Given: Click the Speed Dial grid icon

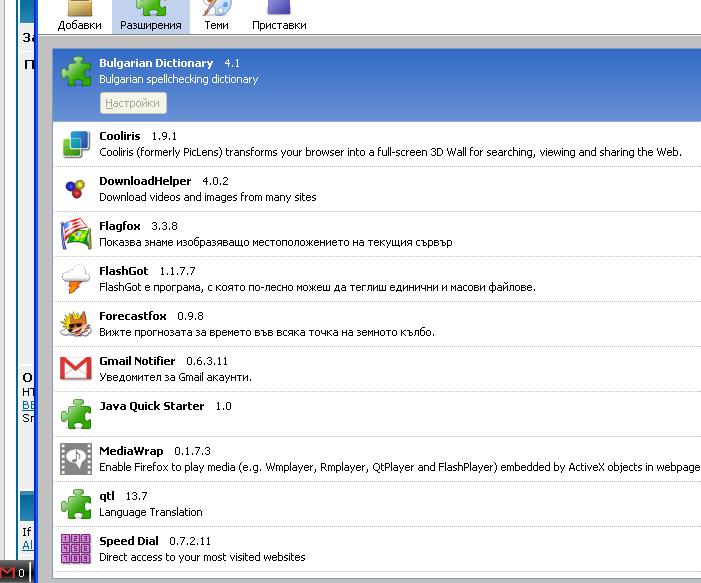Looking at the screenshot, I should [76, 549].
